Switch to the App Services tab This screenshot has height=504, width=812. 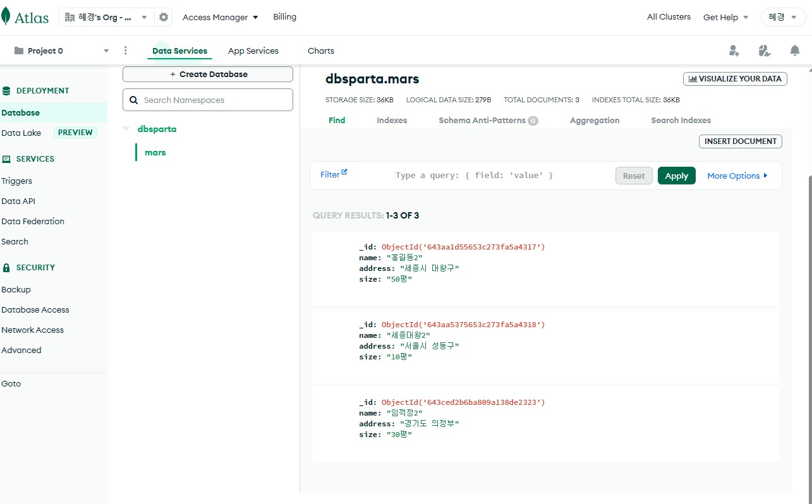coord(253,51)
